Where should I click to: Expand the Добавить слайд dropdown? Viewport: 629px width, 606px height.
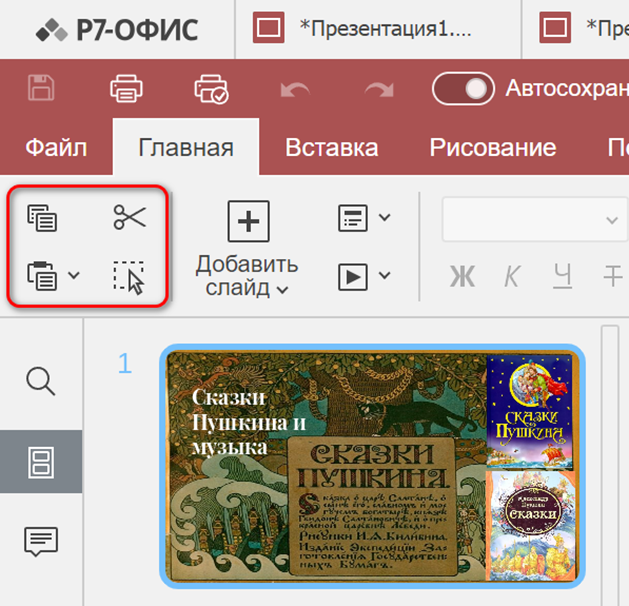[x=282, y=290]
